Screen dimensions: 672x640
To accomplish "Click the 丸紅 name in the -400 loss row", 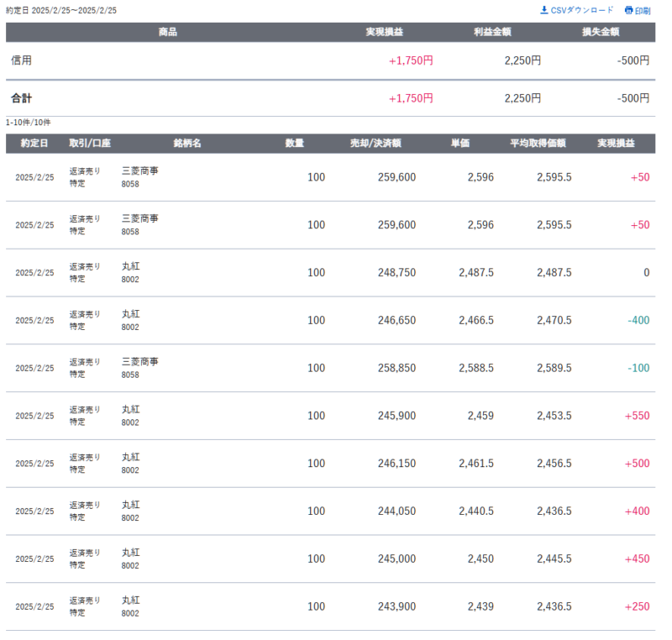I will coord(131,313).
